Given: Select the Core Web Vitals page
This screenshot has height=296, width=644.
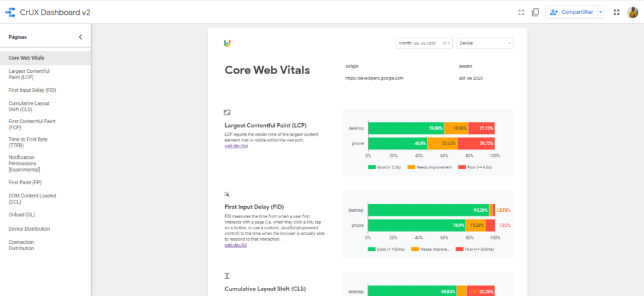Looking at the screenshot, I should click(x=45, y=58).
